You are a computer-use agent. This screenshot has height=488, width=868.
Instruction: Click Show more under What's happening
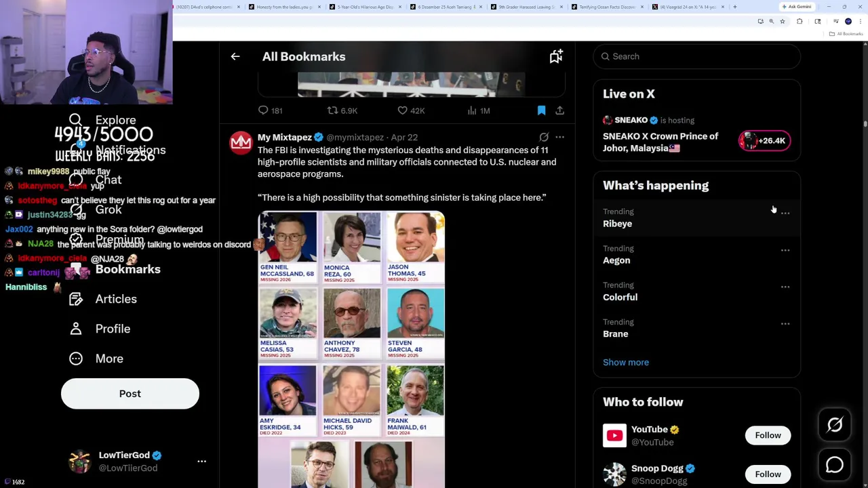tap(626, 362)
